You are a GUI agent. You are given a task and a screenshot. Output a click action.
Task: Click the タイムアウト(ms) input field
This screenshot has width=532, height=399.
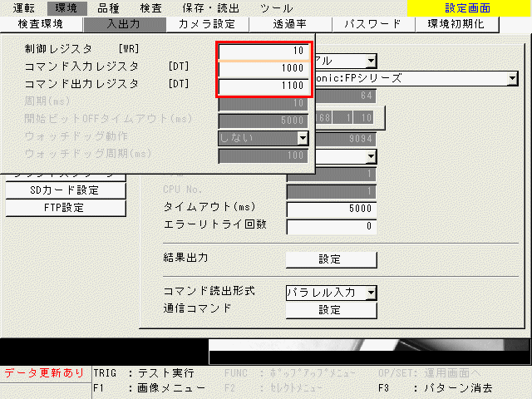tap(331, 209)
